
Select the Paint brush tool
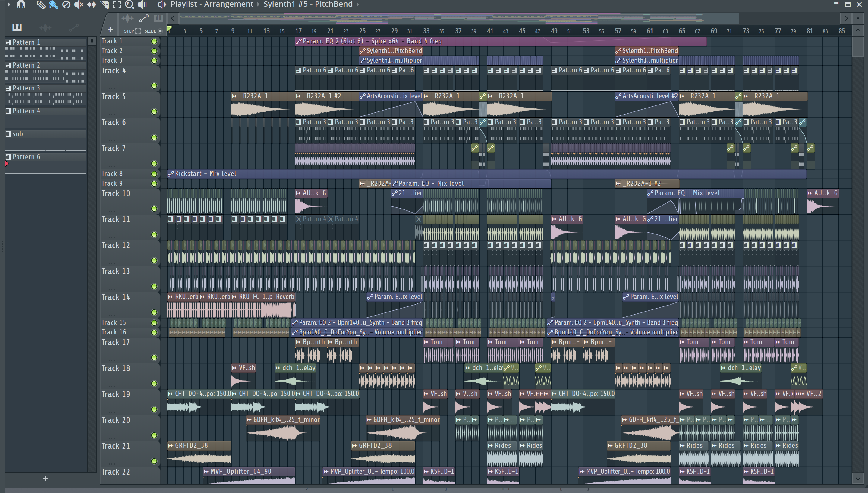pyautogui.click(x=53, y=5)
